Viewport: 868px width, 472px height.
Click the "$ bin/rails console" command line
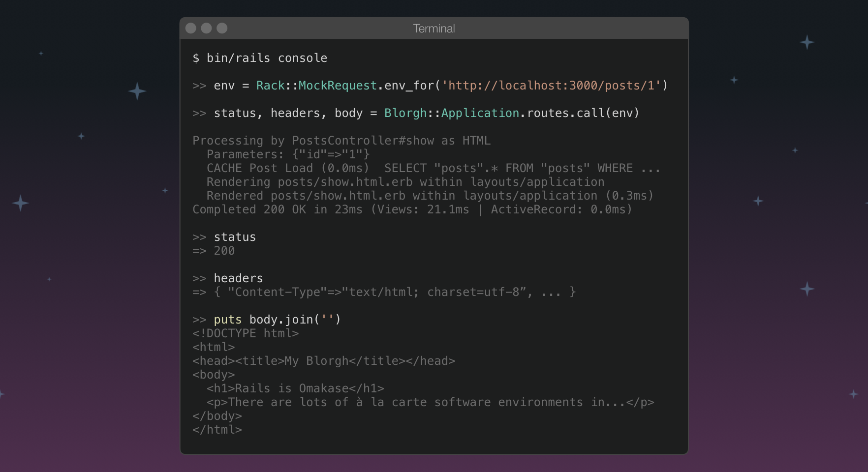click(260, 58)
